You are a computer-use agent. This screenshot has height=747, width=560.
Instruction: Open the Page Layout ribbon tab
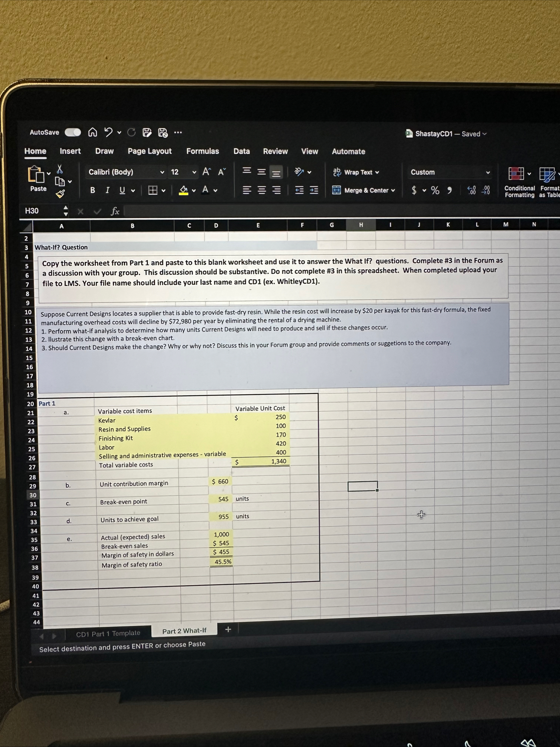pyautogui.click(x=150, y=151)
